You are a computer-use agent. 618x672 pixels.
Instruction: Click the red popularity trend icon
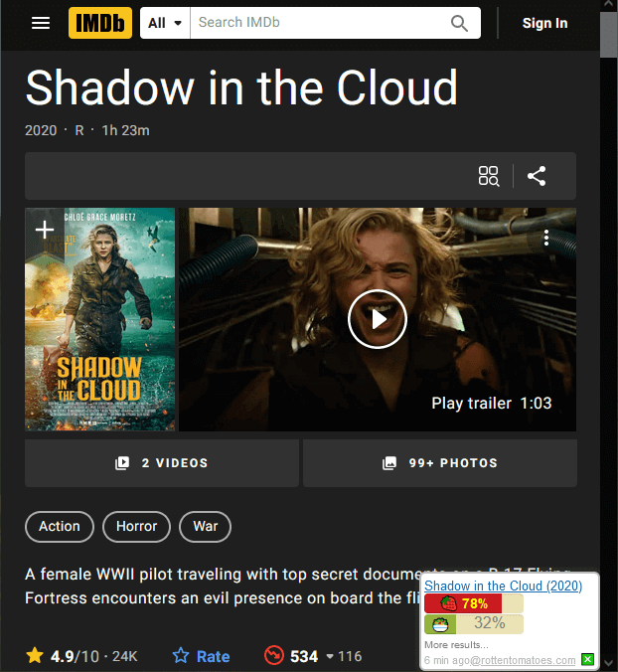click(274, 656)
